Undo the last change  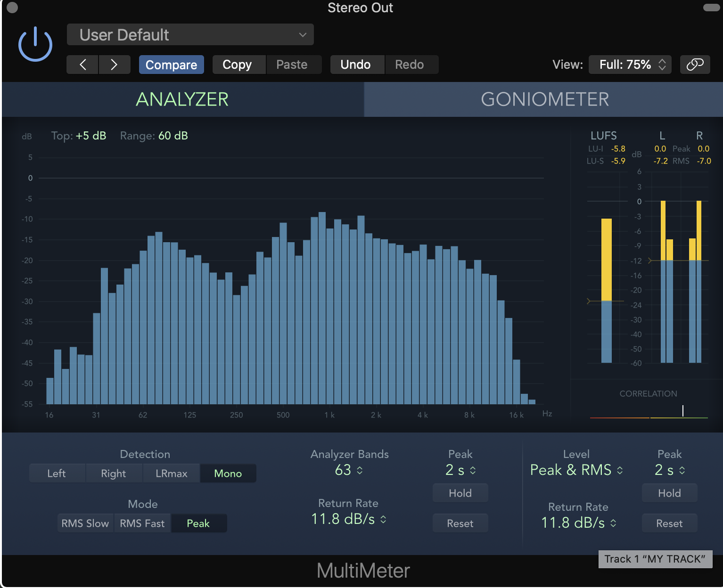357,65
